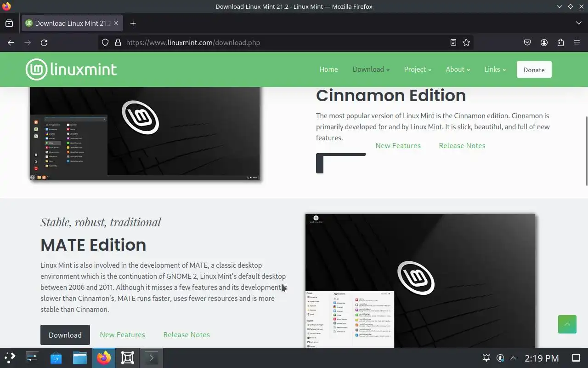Viewport: 588px width, 368px height.
Task: Open System Settings from taskbar
Action: (32, 358)
